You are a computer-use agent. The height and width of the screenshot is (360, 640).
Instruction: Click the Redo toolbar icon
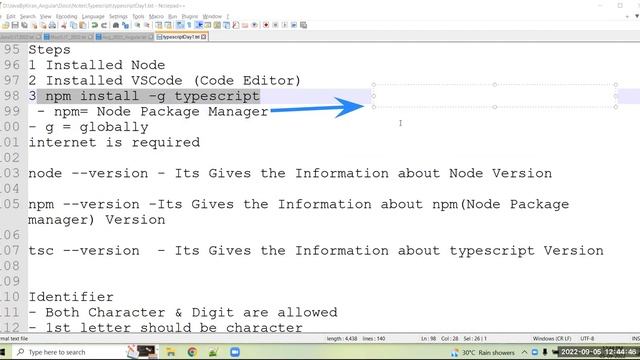coord(104,25)
